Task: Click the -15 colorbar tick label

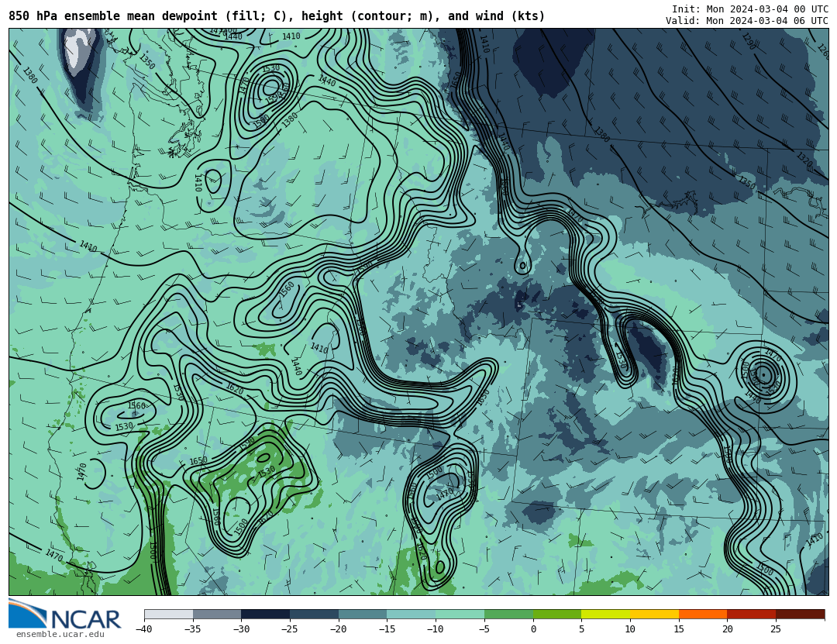Action: click(x=387, y=629)
